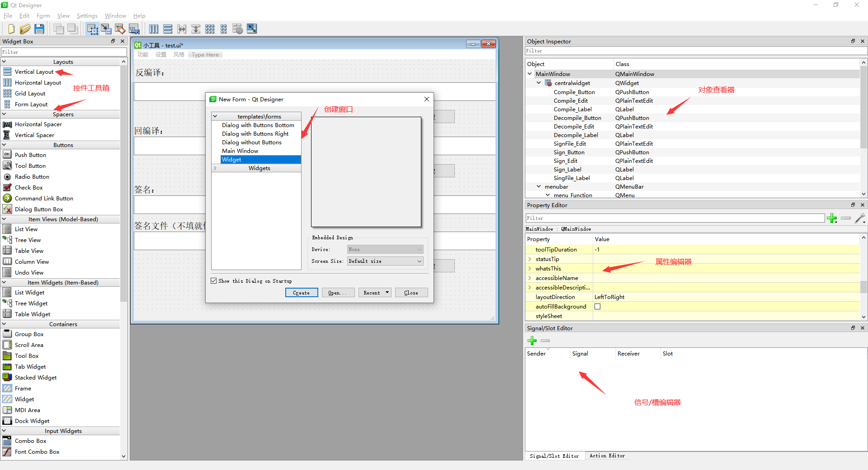Open the Form menu
868x470 pixels.
[43, 15]
